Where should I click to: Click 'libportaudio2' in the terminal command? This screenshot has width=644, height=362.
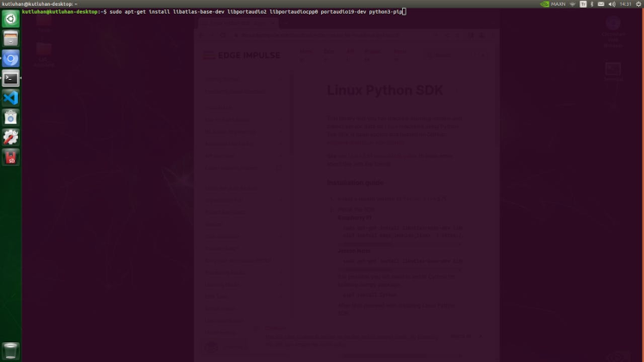247,12
